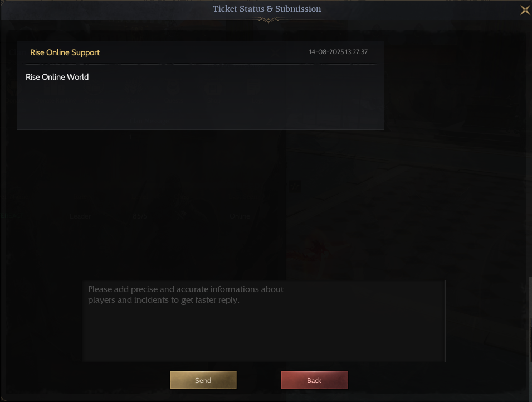Focus the ticket message input field
The height and width of the screenshot is (402, 532).
263,321
